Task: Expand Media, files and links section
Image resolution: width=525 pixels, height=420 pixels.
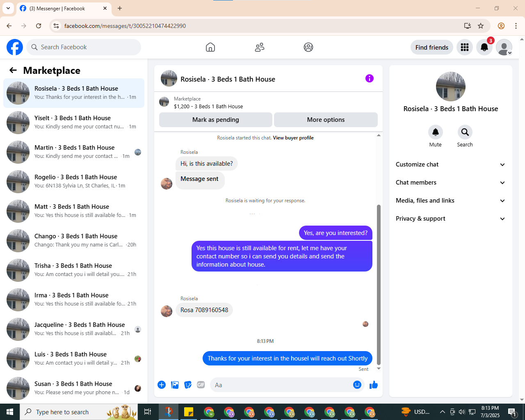Action: [x=451, y=201]
